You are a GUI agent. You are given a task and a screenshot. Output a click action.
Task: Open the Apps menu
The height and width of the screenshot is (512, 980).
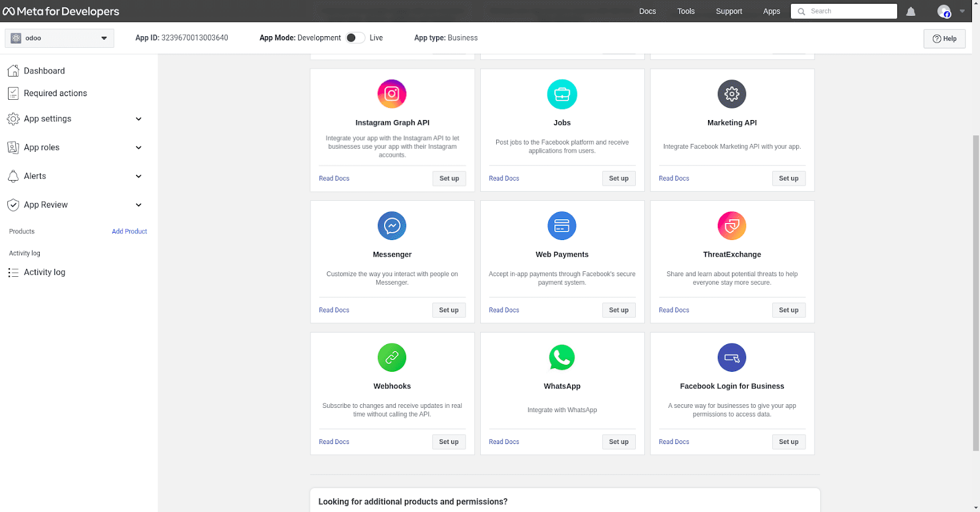(772, 11)
